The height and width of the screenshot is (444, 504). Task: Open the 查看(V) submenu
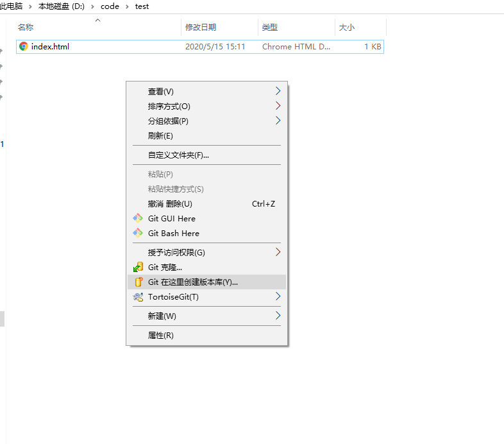[206, 91]
